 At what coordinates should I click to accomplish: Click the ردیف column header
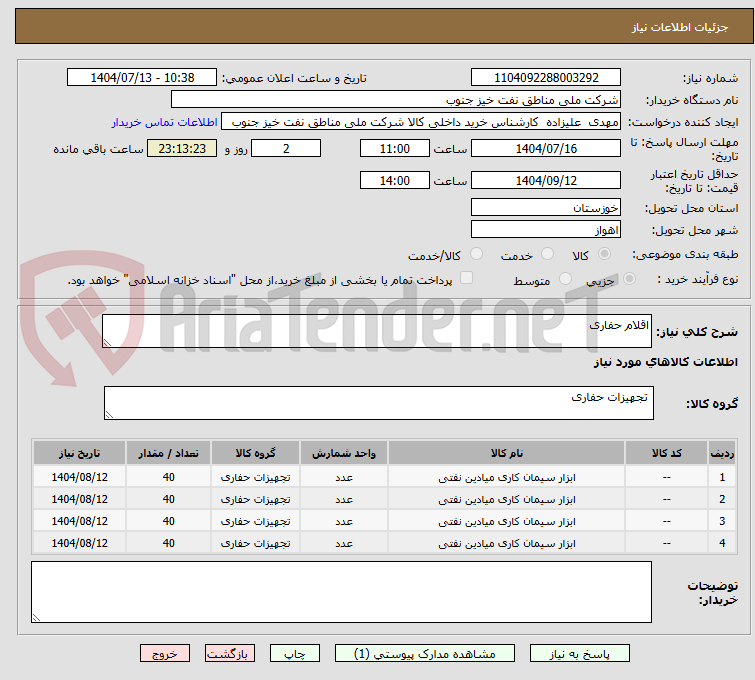coord(722,453)
